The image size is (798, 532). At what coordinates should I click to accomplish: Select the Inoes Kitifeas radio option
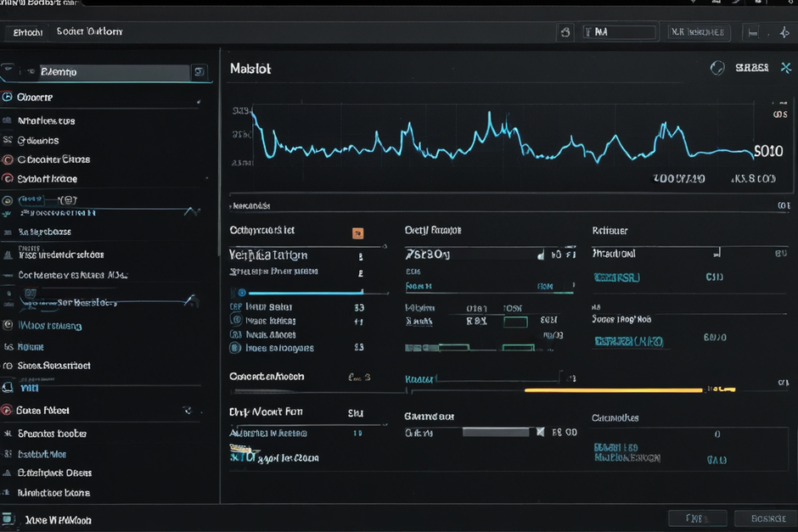[236, 319]
